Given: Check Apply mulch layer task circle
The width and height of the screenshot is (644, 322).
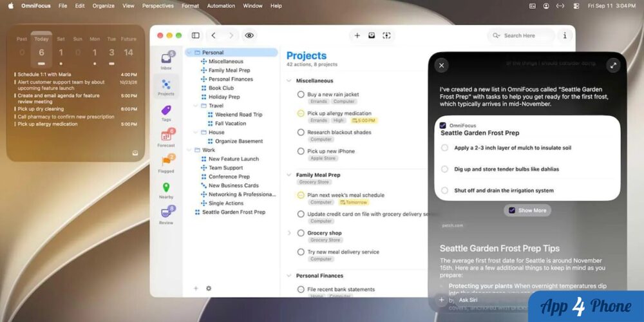Looking at the screenshot, I should [x=444, y=148].
